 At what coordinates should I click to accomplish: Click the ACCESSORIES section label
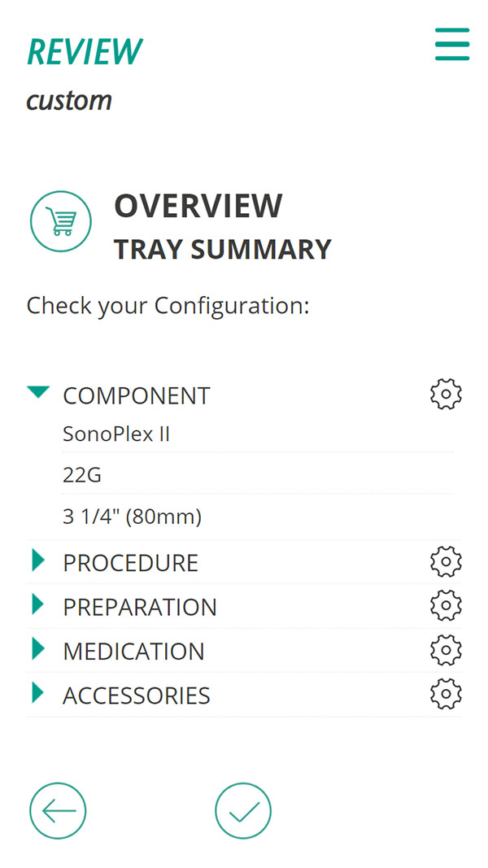[137, 696]
